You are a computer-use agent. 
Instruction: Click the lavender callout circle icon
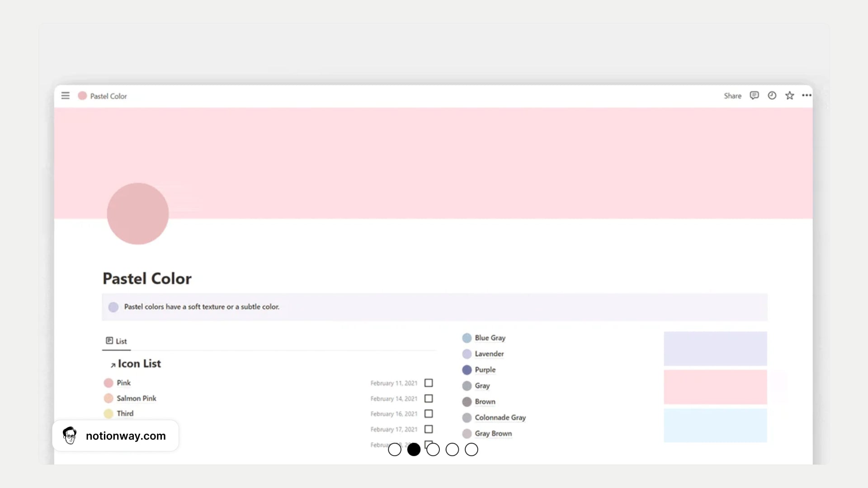[113, 307]
